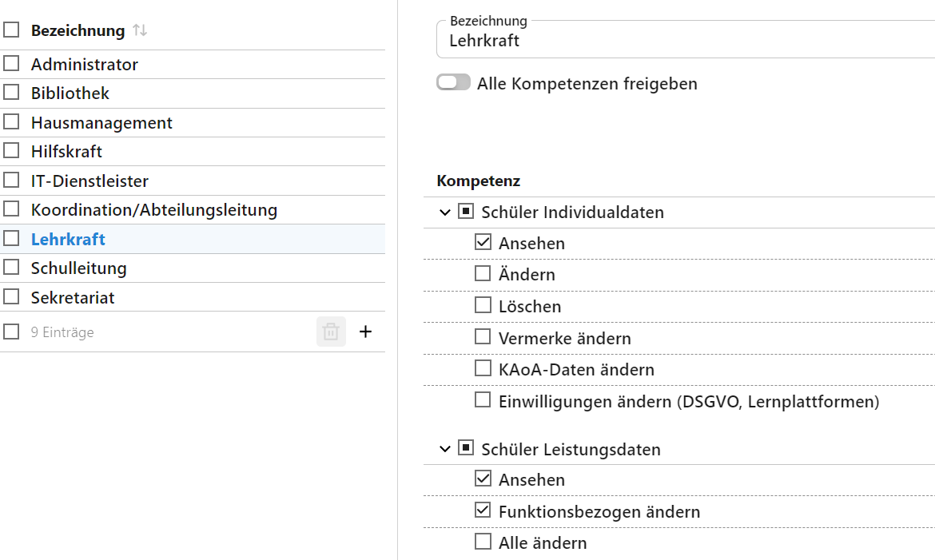Click the Schüler Individualdaten group label
Image resolution: width=935 pixels, height=560 pixels.
coord(572,212)
